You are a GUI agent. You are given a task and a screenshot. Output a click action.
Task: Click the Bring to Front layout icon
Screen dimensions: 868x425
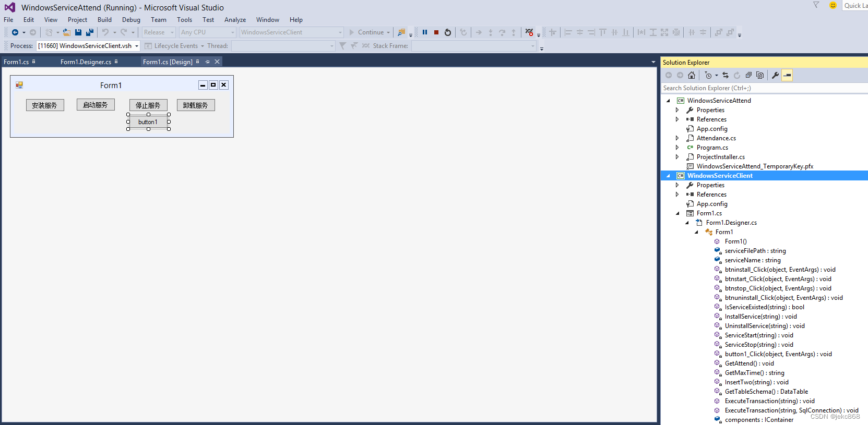tap(719, 32)
